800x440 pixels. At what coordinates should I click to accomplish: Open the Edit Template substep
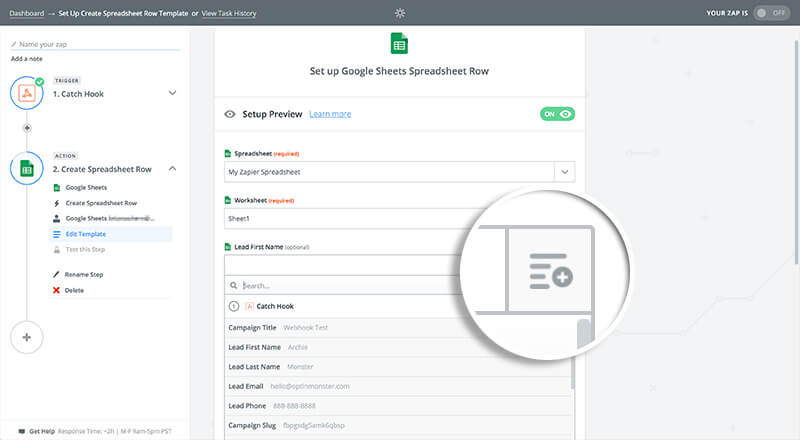(x=86, y=234)
